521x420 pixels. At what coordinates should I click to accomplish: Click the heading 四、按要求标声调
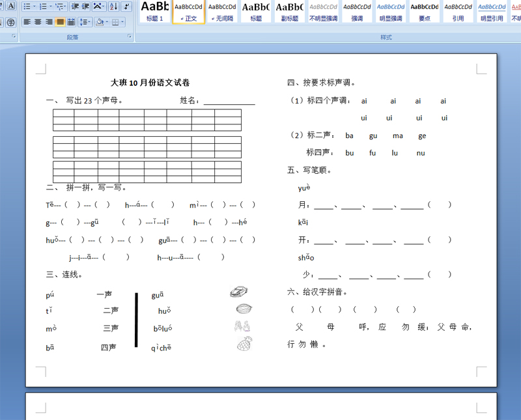click(321, 83)
